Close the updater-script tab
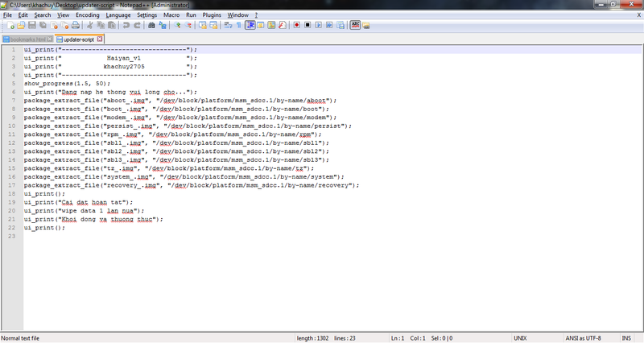 pyautogui.click(x=99, y=39)
